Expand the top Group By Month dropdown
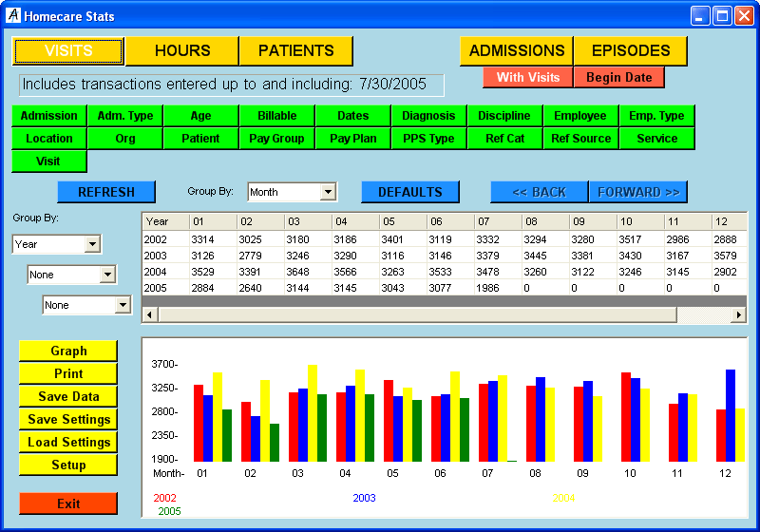 328,192
